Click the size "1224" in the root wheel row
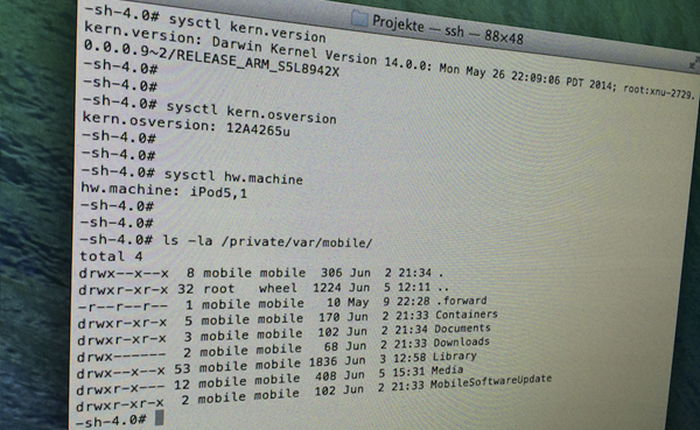Screen dimensions: 700x430 (327, 288)
